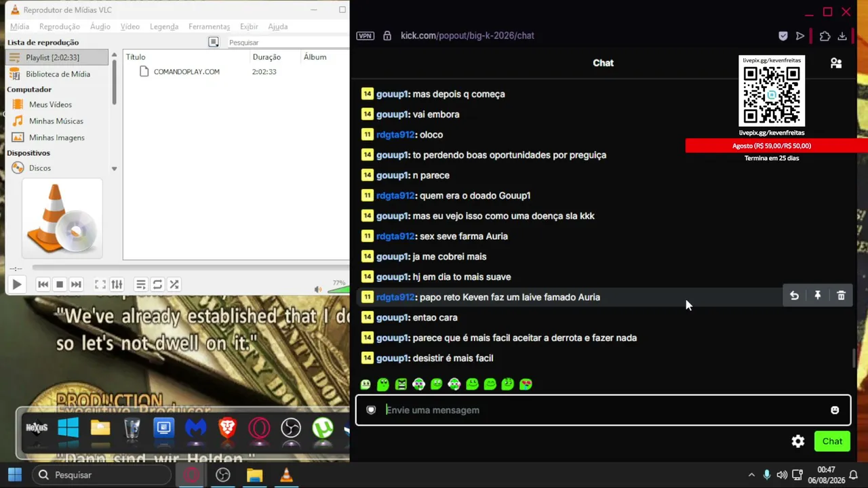
Task: Open the Vídeo menu in VLC
Action: 130,26
